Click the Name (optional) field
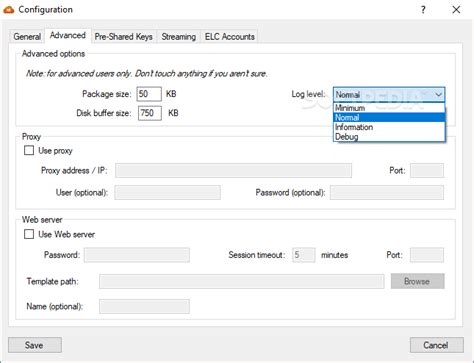The height and width of the screenshot is (363, 474). tap(144, 306)
